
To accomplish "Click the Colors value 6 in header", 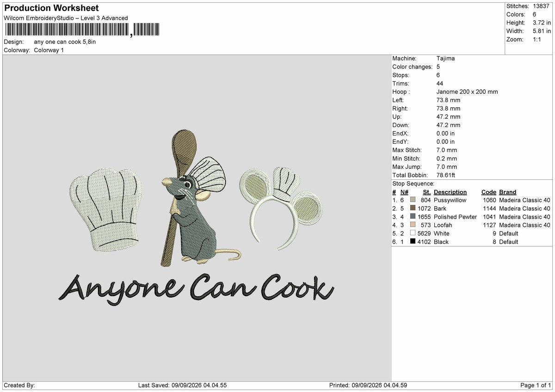I will tap(535, 14).
